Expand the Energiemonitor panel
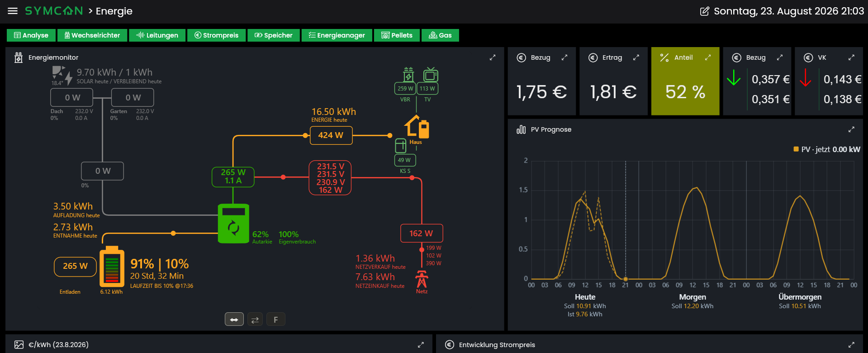Image resolution: width=868 pixels, height=353 pixels. (x=493, y=57)
